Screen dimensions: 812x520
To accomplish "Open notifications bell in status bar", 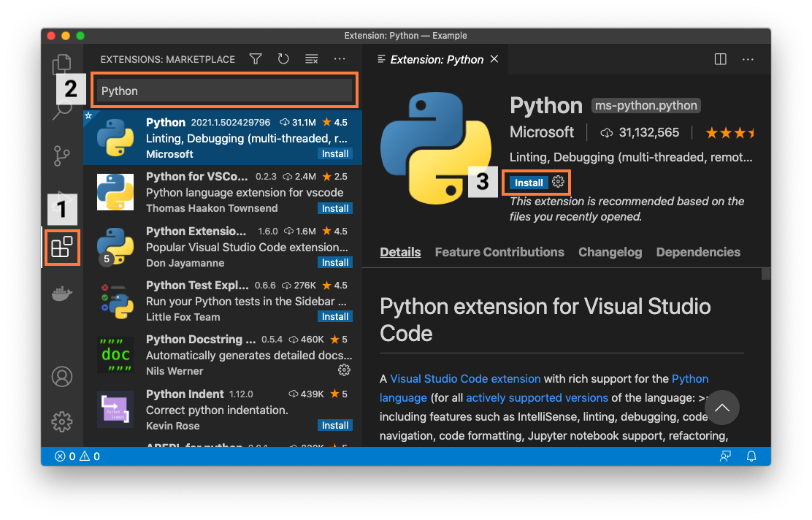I will pos(751,456).
